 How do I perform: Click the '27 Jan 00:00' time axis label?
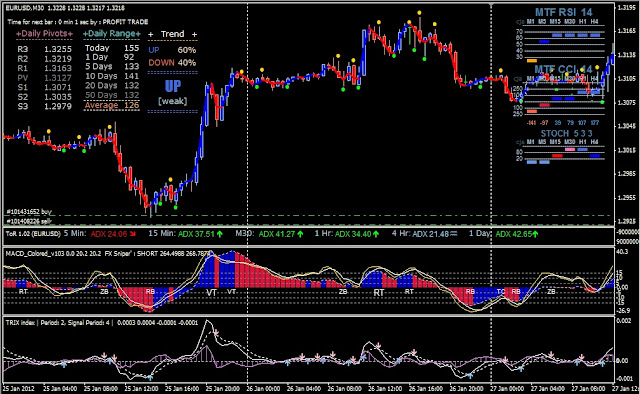click(x=507, y=388)
